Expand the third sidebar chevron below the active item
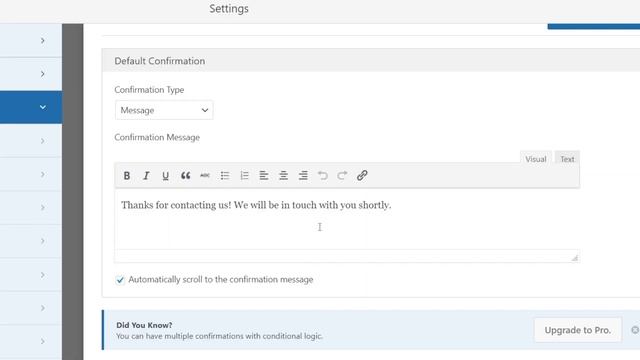Image resolution: width=640 pixels, height=360 pixels. coord(42,208)
